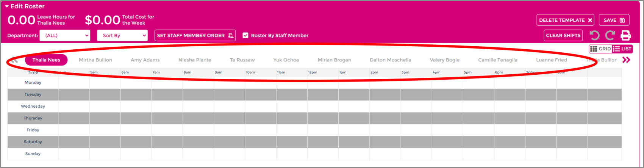Viewport: 644px width, 168px height.
Task: Uncheck Roster By Staff Member checkbox
Action: (245, 35)
